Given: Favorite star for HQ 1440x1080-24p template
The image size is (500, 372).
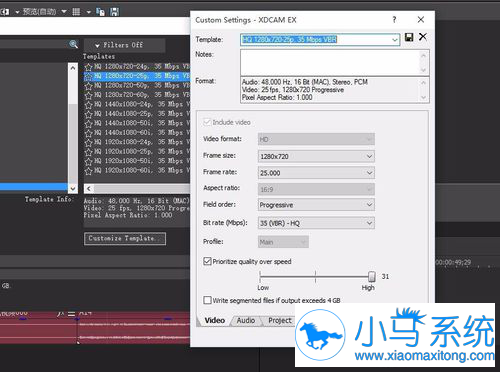Looking at the screenshot, I should [88, 105].
